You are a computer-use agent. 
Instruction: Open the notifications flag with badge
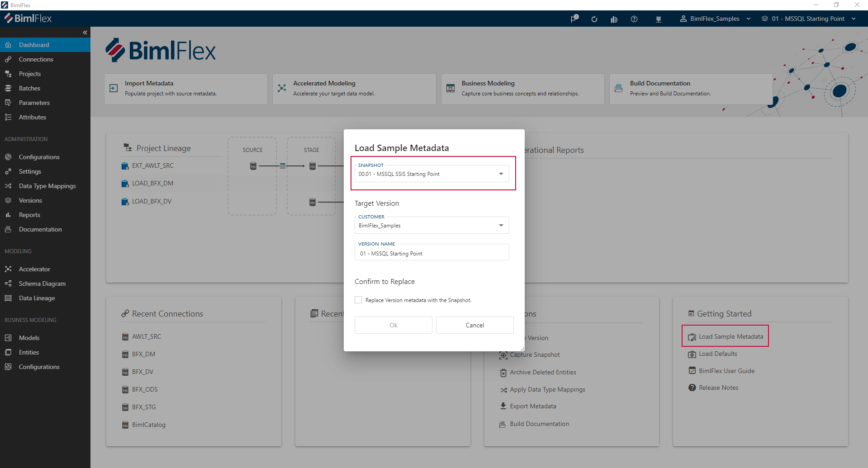(574, 19)
